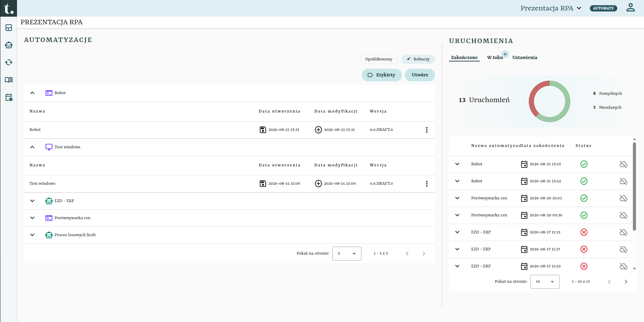The image size is (644, 322).
Task: Click the user account icon
Action: [630, 8]
